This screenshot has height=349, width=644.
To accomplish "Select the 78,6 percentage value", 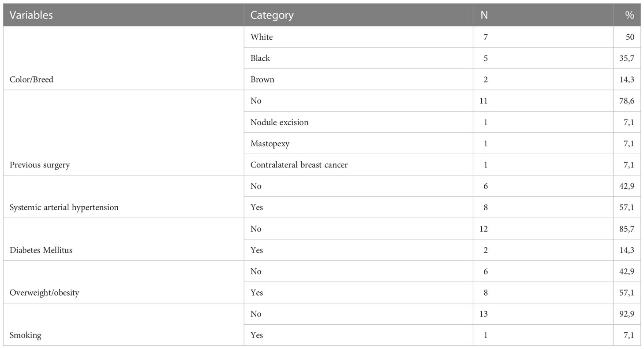I will tap(627, 101).
